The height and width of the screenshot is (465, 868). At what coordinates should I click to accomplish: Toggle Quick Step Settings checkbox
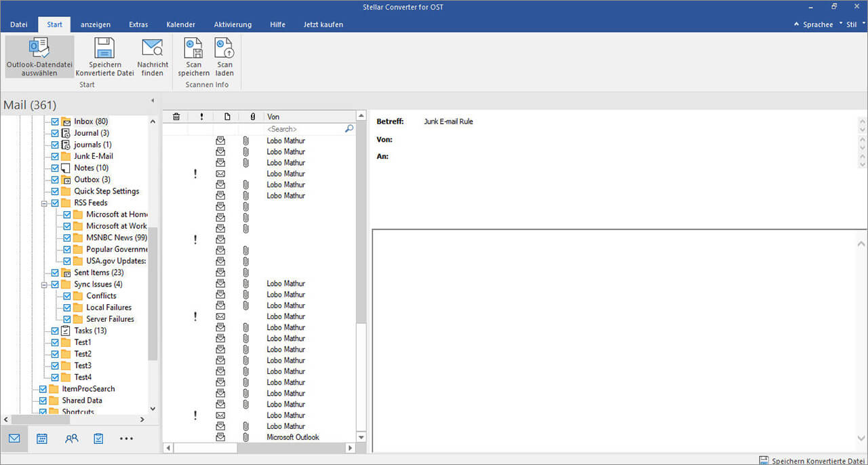[56, 191]
